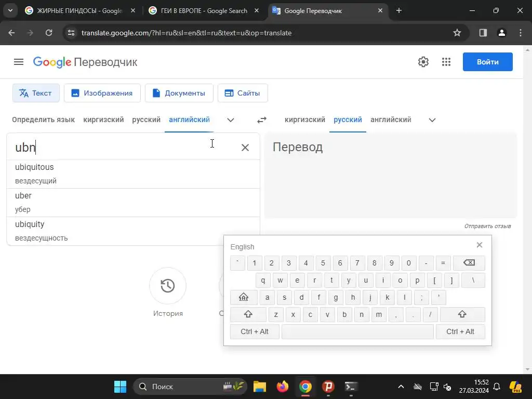This screenshot has width=532, height=399.
Task: Open a new browser tab
Action: tap(399, 10)
